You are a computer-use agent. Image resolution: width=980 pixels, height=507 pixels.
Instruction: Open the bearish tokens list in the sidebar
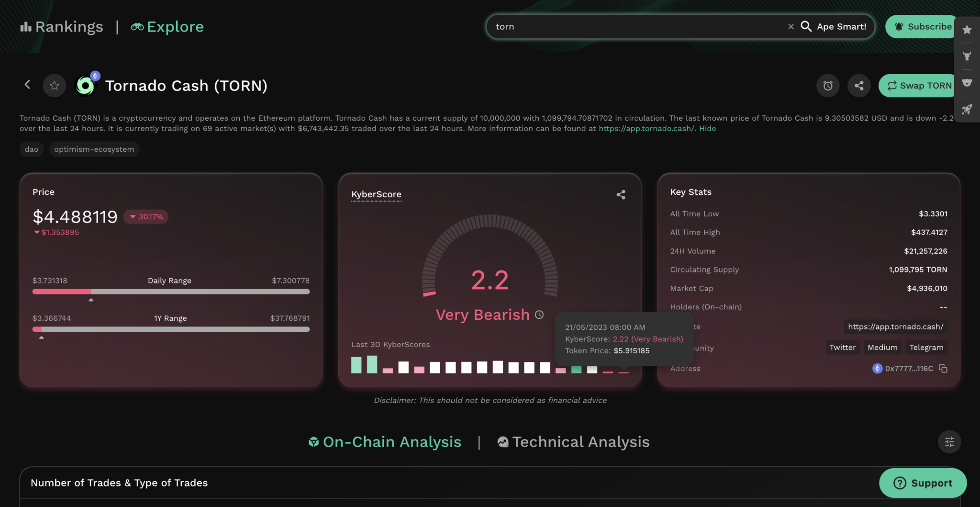click(967, 82)
